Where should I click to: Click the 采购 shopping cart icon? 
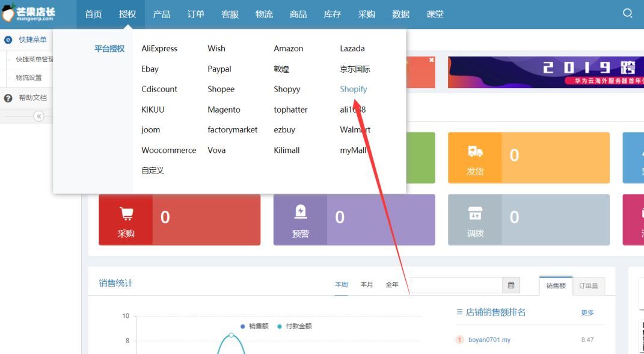pos(126,213)
